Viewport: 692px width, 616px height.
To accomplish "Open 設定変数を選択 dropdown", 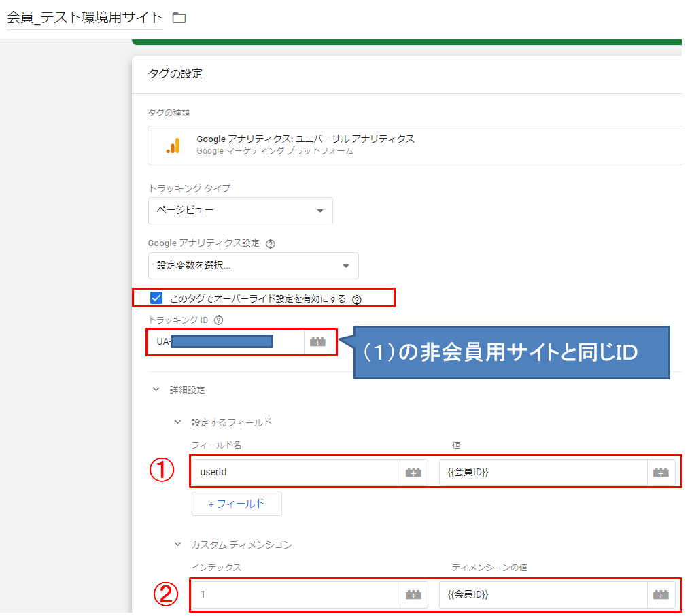I will (254, 266).
